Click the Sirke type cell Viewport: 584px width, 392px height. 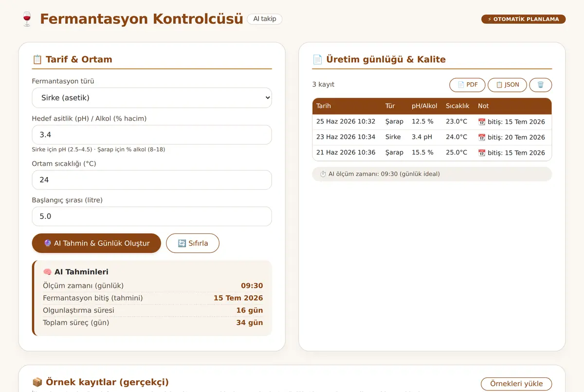(x=393, y=137)
